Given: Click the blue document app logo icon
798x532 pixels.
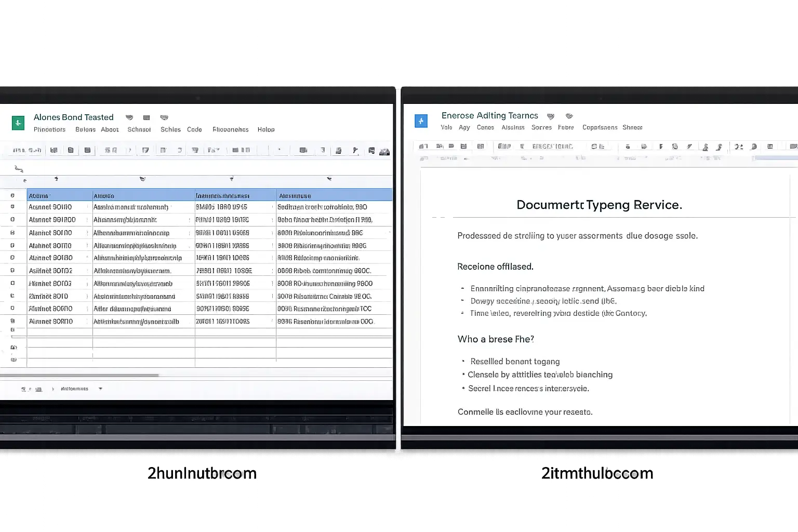Looking at the screenshot, I should [421, 121].
